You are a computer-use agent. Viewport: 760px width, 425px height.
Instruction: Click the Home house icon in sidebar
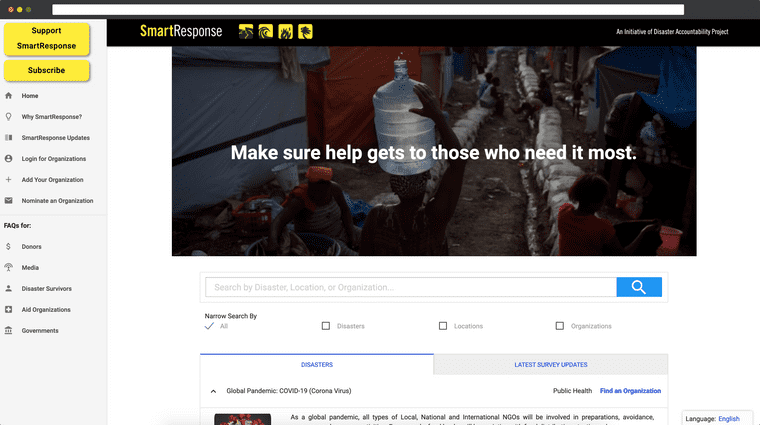tap(8, 95)
